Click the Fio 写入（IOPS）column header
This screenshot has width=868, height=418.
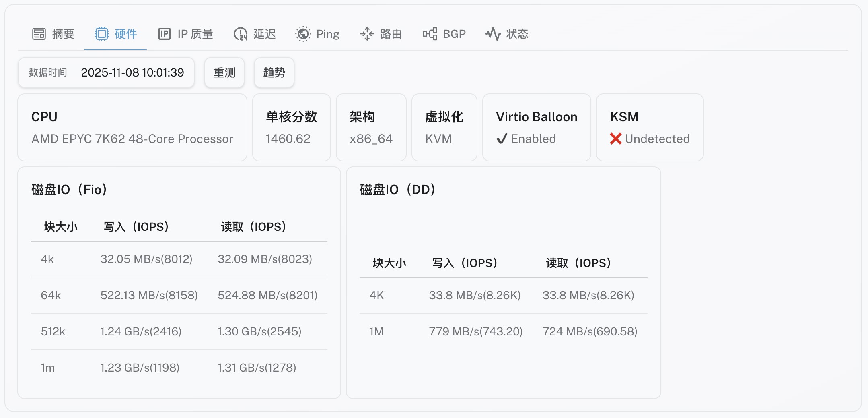point(136,227)
